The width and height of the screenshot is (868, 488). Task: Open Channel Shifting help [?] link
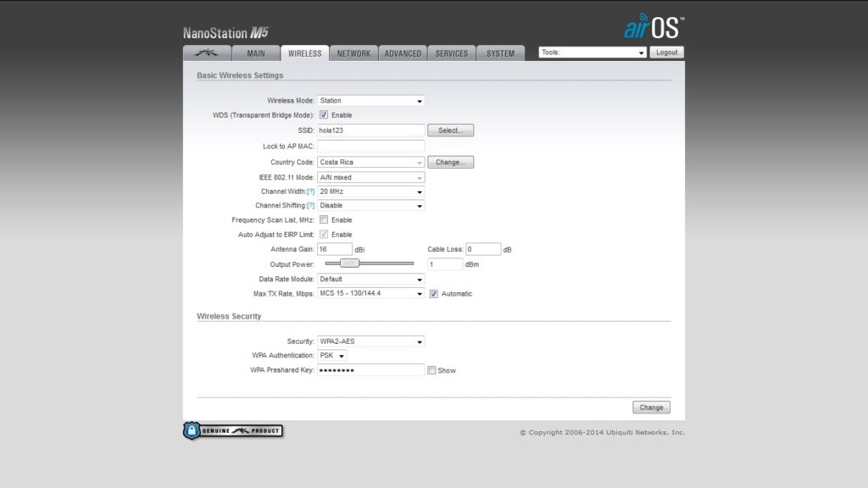coord(310,205)
